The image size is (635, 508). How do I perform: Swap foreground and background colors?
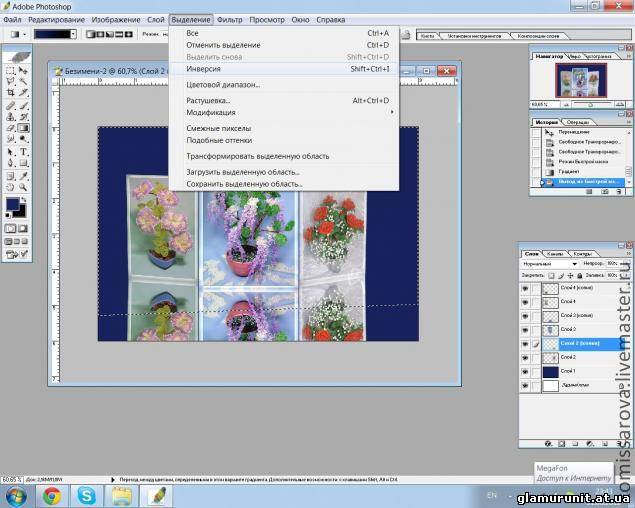23,199
